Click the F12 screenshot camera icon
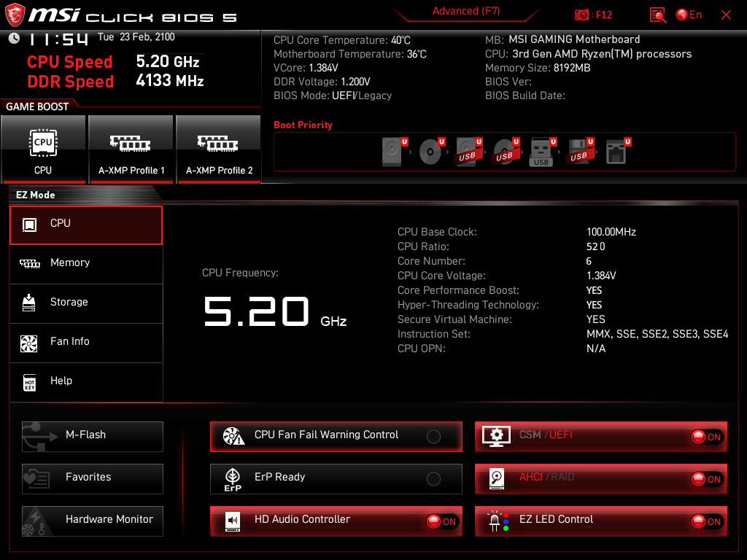The width and height of the screenshot is (747, 560). coord(581,15)
